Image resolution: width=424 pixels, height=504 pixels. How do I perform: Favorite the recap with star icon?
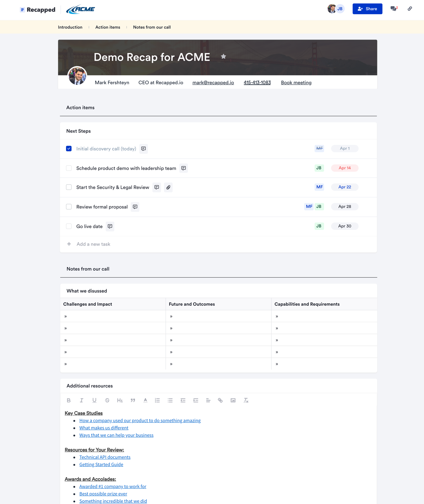click(224, 56)
